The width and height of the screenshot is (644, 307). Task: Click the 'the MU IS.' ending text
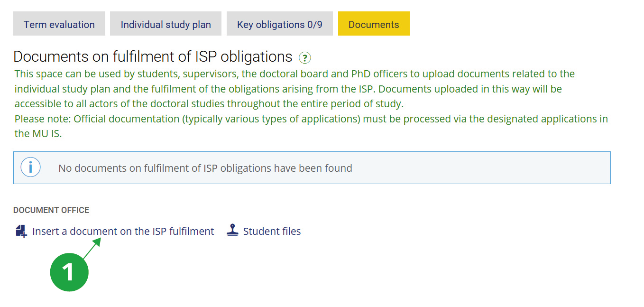pos(38,134)
